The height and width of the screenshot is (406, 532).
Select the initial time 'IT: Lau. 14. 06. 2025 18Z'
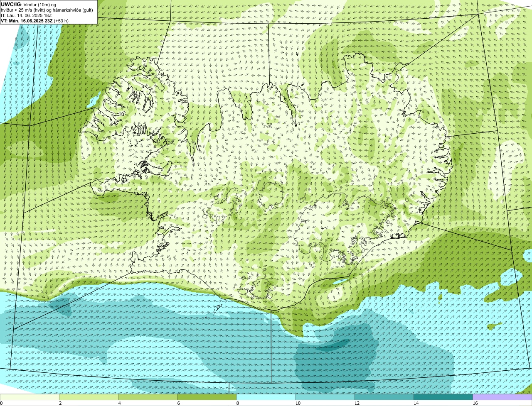click(x=26, y=15)
